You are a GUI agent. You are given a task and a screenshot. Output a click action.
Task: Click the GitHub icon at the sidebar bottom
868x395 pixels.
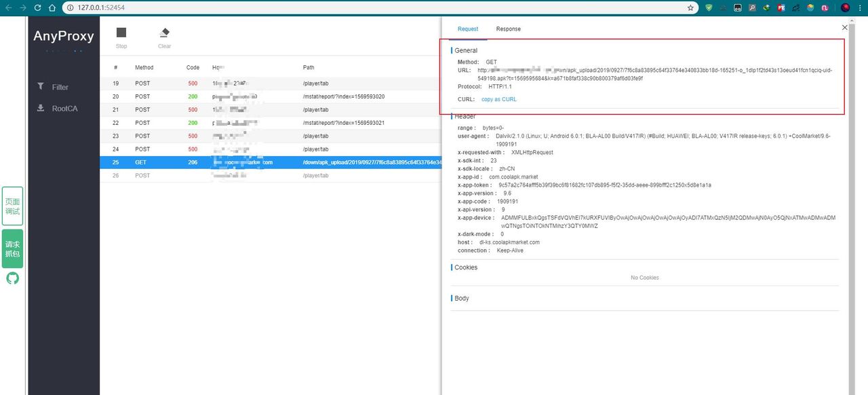coord(12,278)
